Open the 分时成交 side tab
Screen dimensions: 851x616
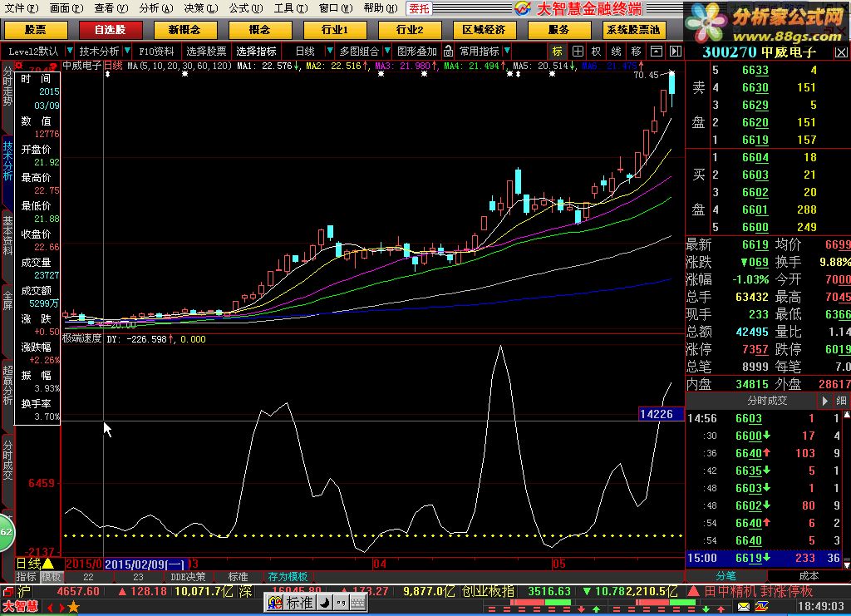(x=7, y=460)
